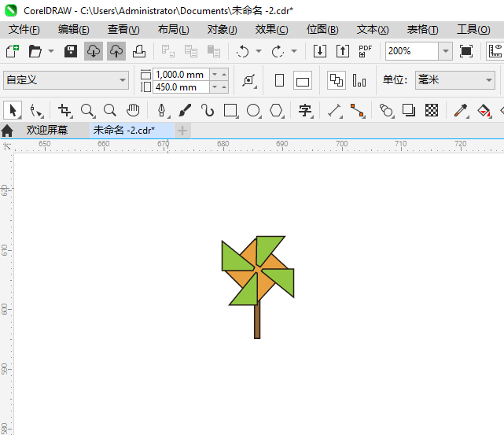The image size is (504, 435).
Task: Select the Transparency checkerboard tool
Action: point(432,110)
